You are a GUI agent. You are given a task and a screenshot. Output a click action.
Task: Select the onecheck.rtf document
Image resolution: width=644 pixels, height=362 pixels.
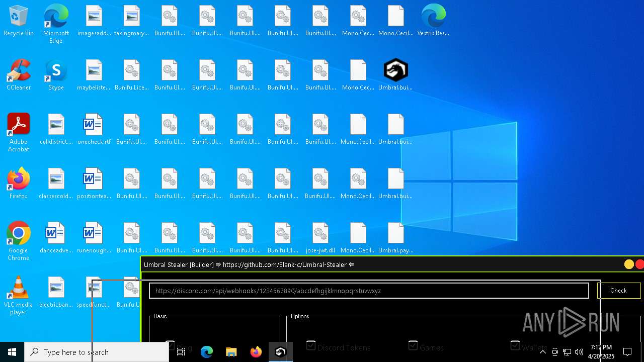[x=94, y=130]
